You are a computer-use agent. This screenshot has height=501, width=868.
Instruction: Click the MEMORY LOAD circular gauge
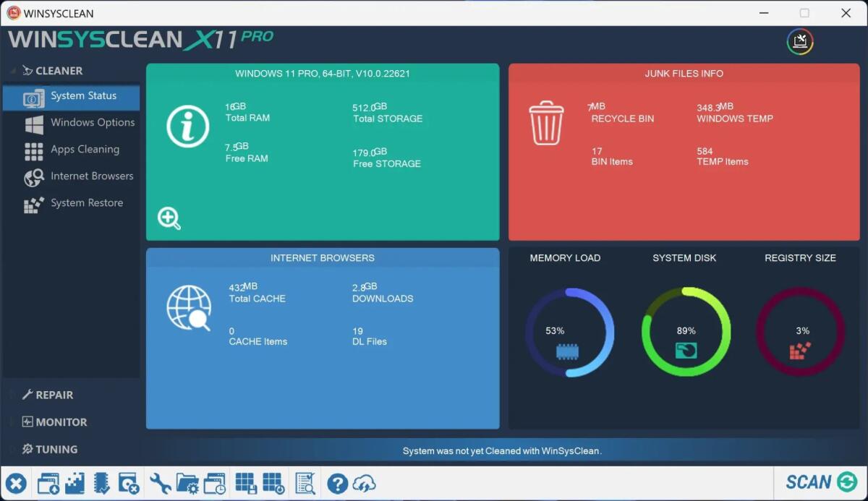point(570,333)
